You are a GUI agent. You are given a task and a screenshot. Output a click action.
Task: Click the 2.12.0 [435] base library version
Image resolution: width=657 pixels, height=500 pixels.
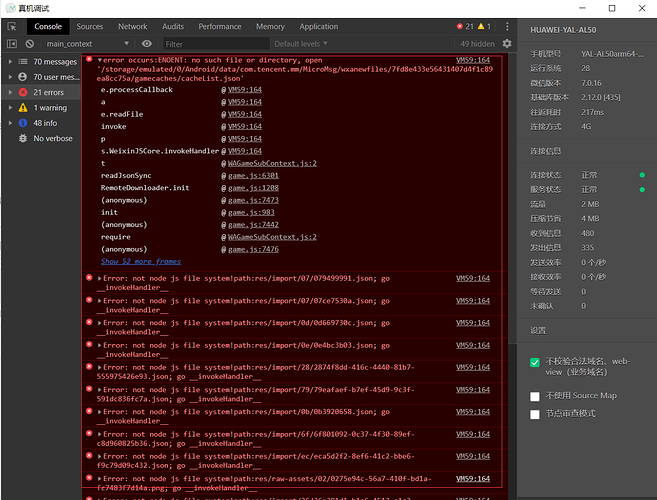coord(600,97)
